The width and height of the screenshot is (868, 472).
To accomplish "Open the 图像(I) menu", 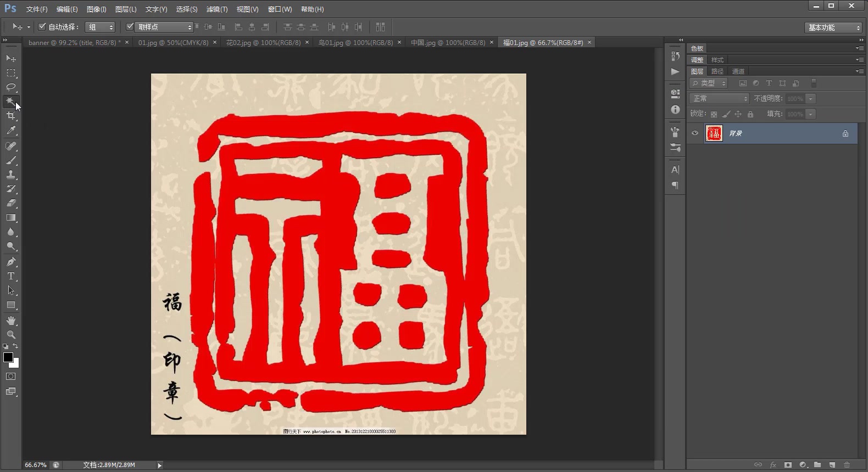I will 96,9.
